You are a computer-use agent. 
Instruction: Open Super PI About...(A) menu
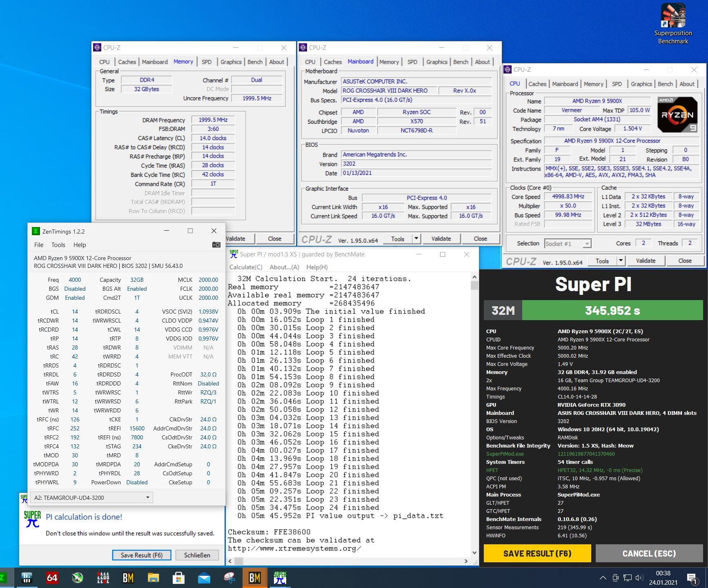284,267
